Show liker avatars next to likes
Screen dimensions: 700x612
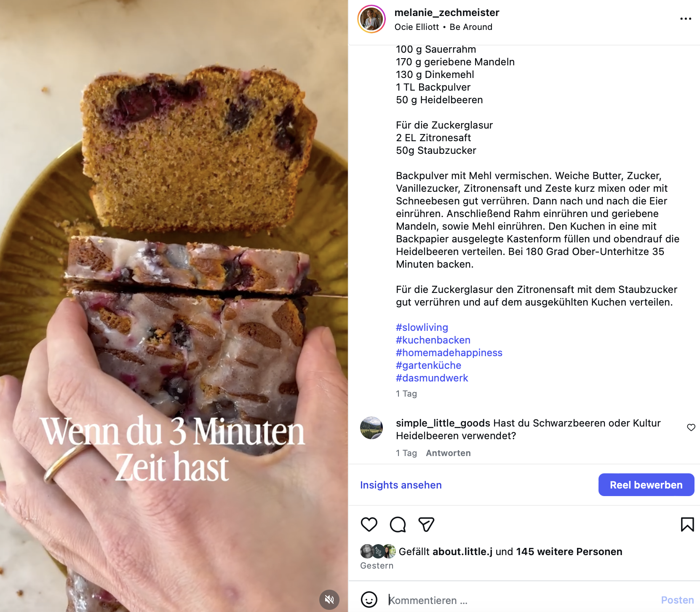378,551
